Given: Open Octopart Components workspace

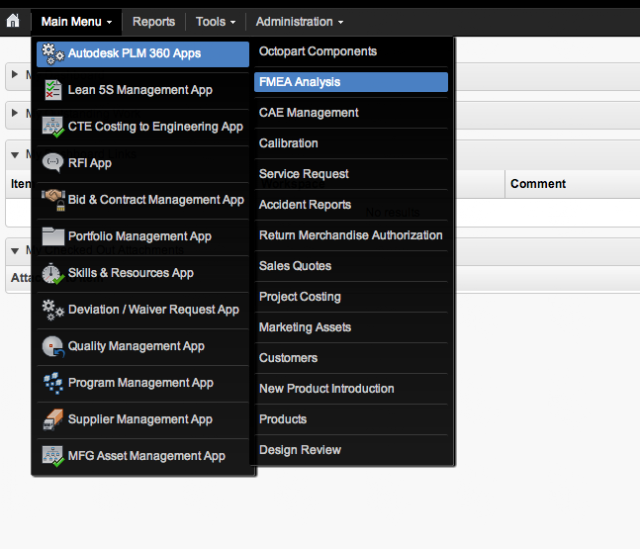Looking at the screenshot, I should point(351,51).
